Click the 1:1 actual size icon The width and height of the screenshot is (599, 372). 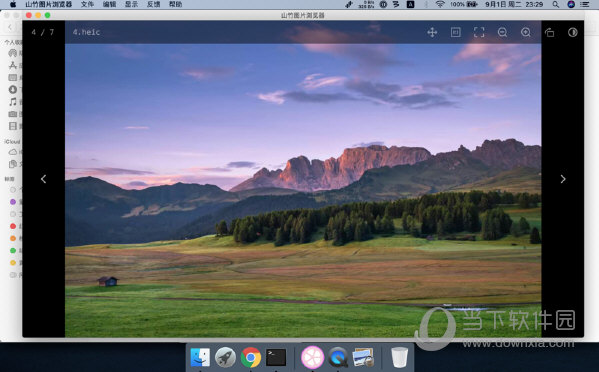(455, 32)
